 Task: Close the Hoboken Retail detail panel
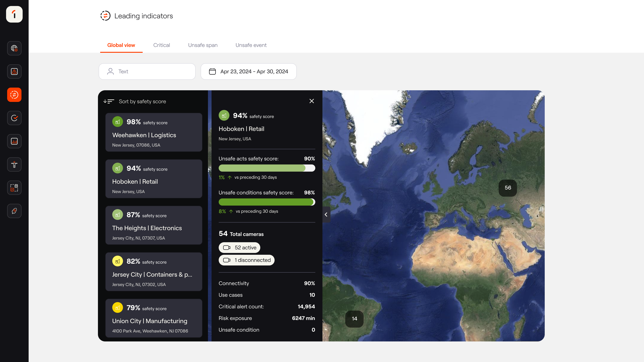[311, 101]
